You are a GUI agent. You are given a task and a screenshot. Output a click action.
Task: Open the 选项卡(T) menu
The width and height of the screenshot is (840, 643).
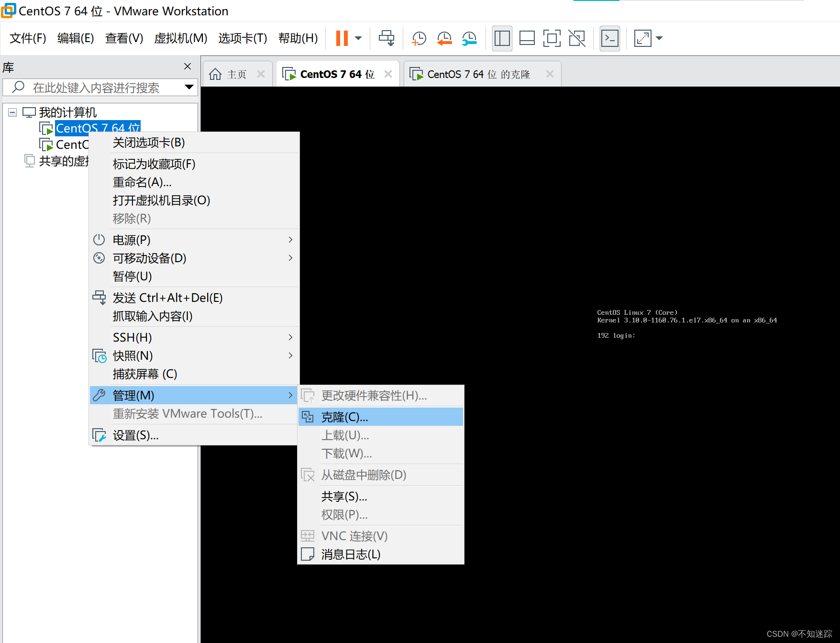(243, 38)
